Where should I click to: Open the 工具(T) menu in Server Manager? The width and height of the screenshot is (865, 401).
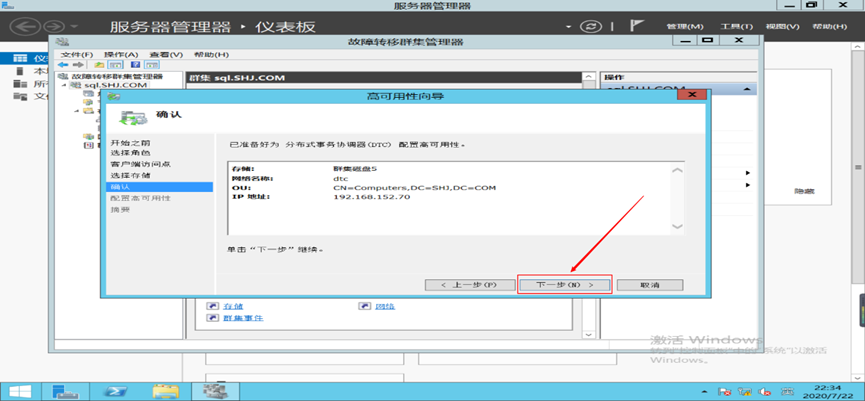point(736,26)
